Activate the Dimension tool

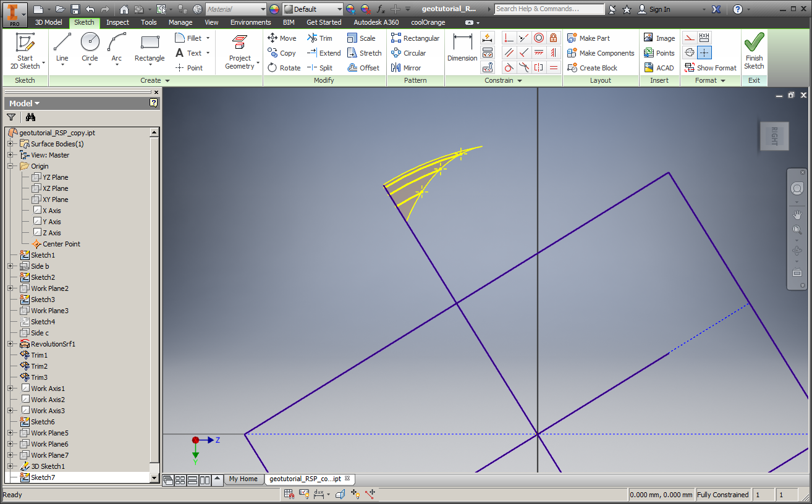(462, 48)
